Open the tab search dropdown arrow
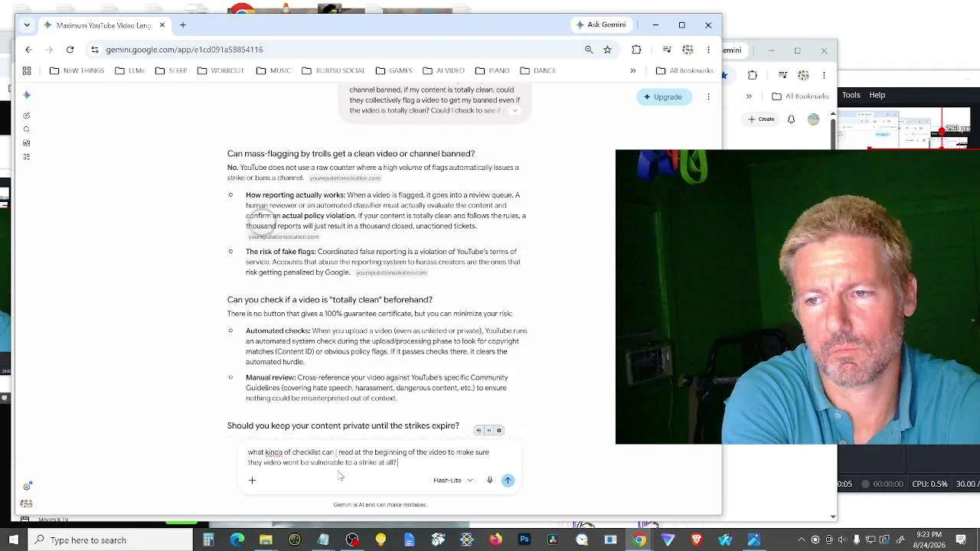Screen dimensions: 980x551 [x=27, y=25]
